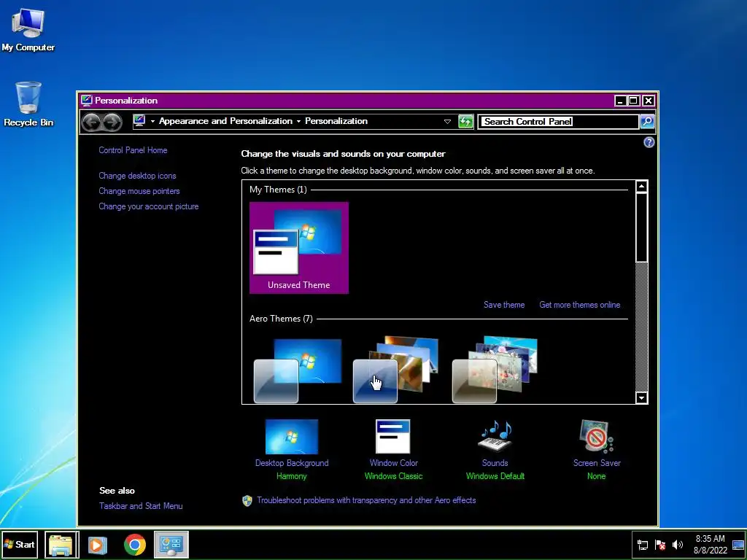Expand the arrow before Appearance and Personalization
Screen dimensions: 747x560
pos(152,122)
